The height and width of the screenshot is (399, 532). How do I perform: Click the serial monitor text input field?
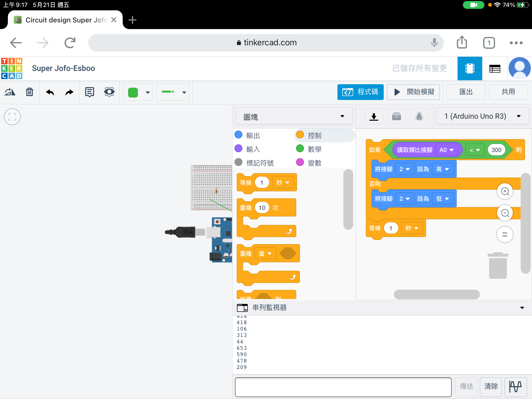(343, 387)
